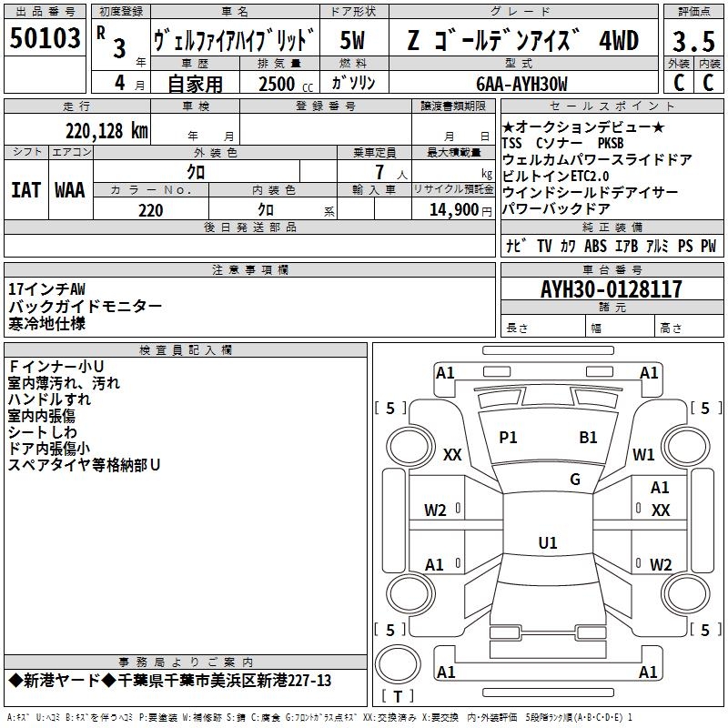
Task: Select the color number 220
Action: pos(150,210)
